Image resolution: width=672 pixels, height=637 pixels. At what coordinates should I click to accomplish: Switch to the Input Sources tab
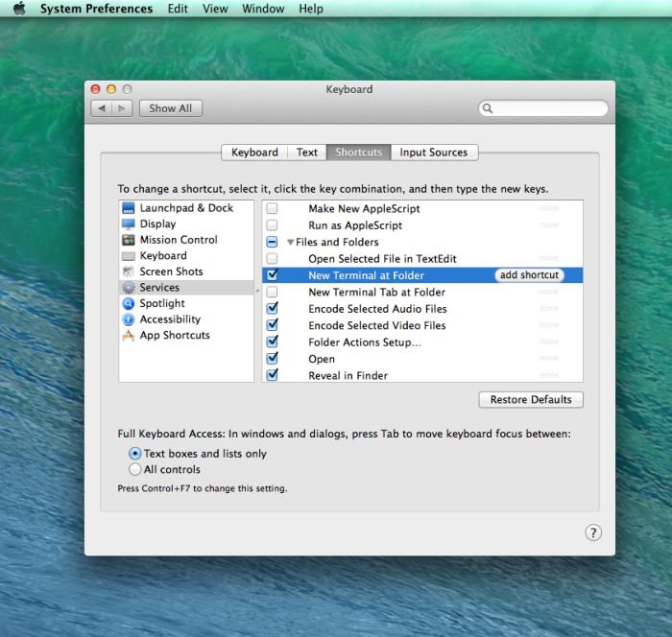click(434, 153)
